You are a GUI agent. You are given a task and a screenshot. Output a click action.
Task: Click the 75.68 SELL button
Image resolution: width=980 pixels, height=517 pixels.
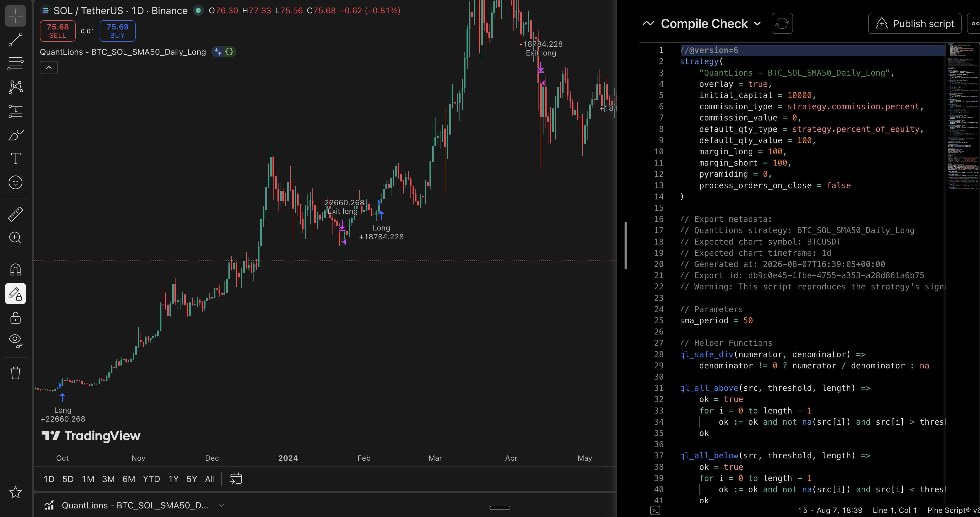(x=58, y=31)
